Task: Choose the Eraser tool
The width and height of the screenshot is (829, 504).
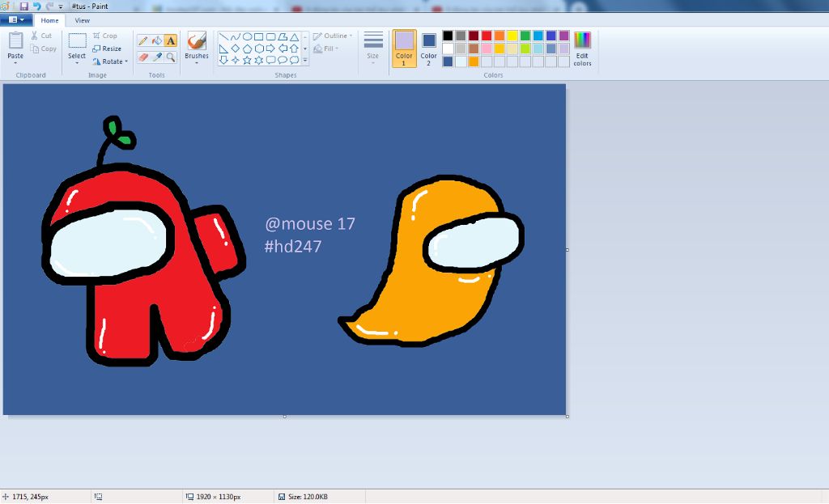Action: pyautogui.click(x=142, y=57)
